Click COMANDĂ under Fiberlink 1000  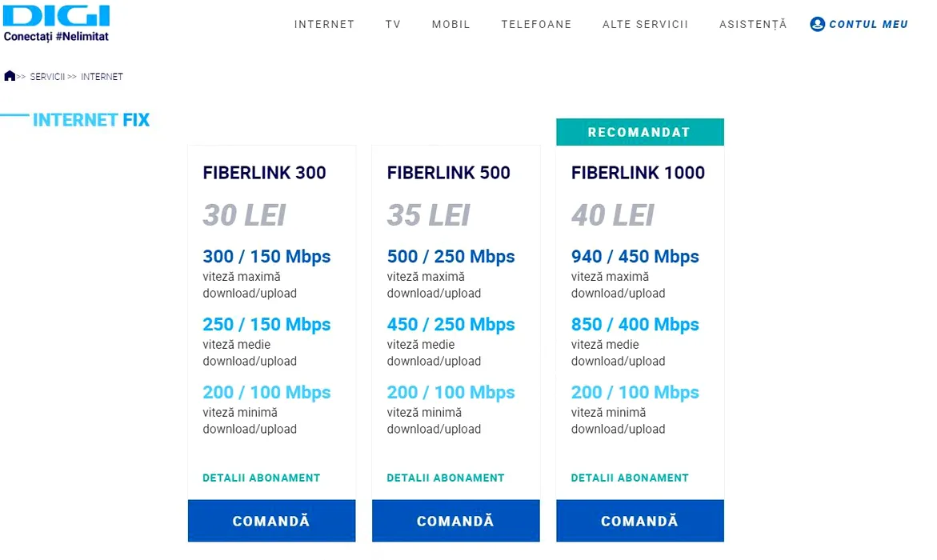click(639, 521)
